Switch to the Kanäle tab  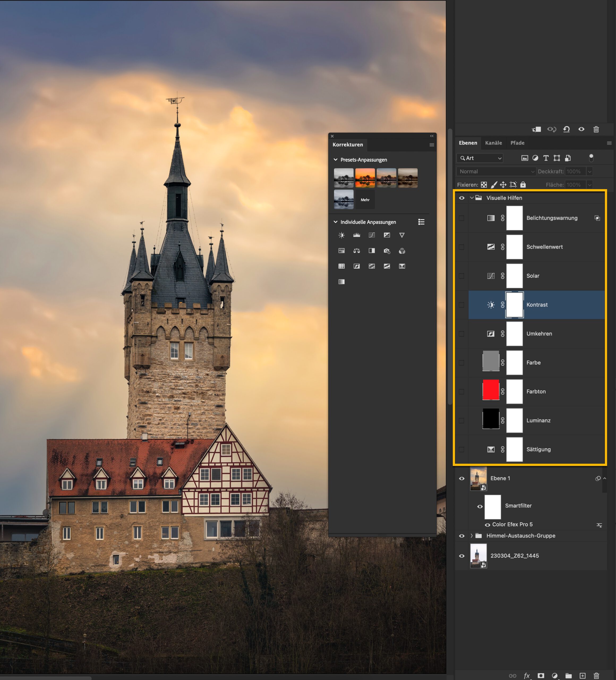[493, 143]
